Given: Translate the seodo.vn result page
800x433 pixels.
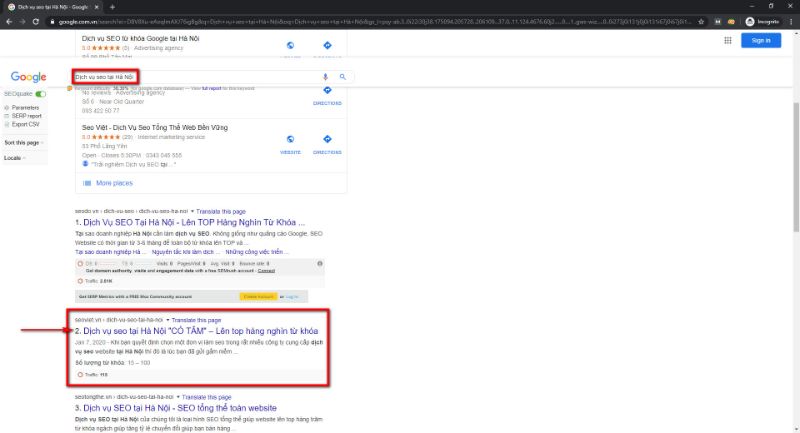Looking at the screenshot, I should click(x=221, y=211).
